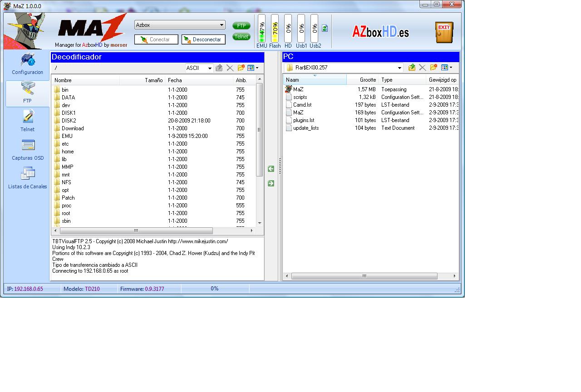Sort by Fecha column header
Viewport: 581px width, 392px height.
[x=199, y=80]
